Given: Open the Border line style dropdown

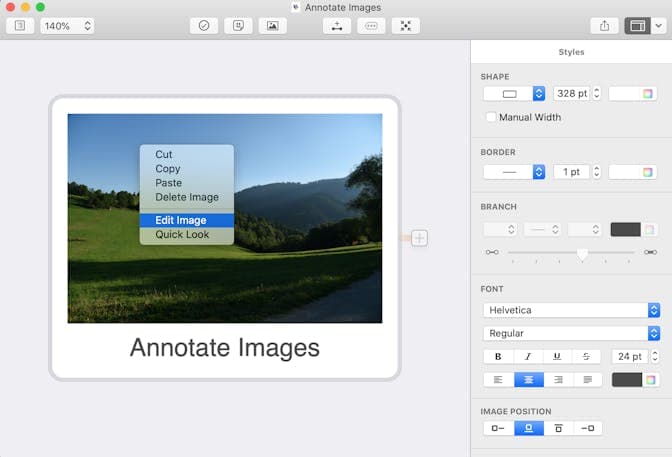Looking at the screenshot, I should (x=514, y=172).
